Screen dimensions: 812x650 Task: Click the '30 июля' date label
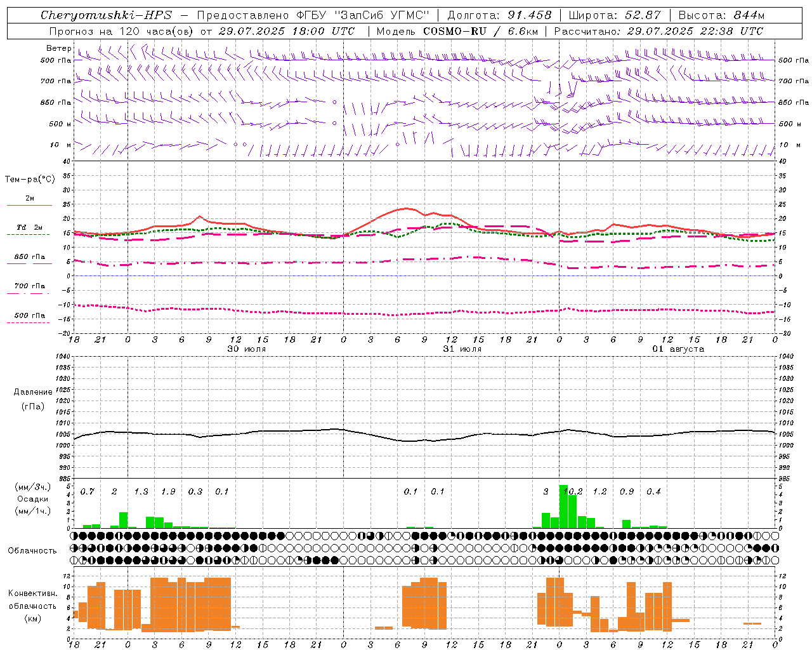tap(247, 349)
